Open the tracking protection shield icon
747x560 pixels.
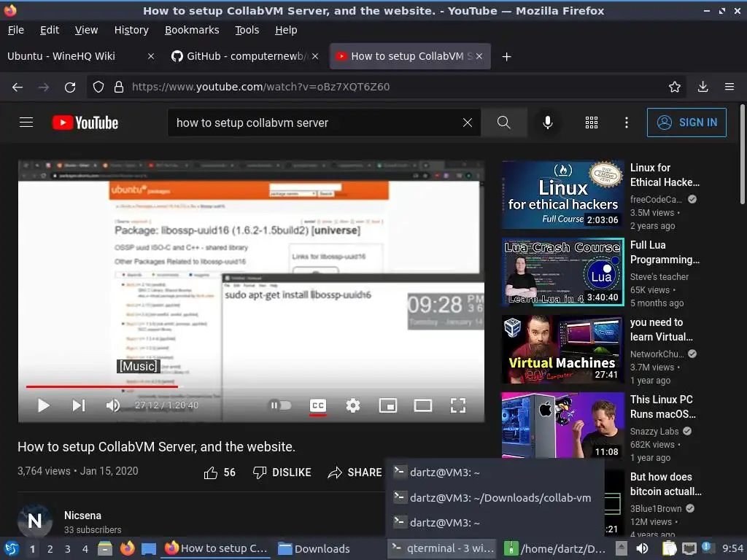(x=98, y=87)
